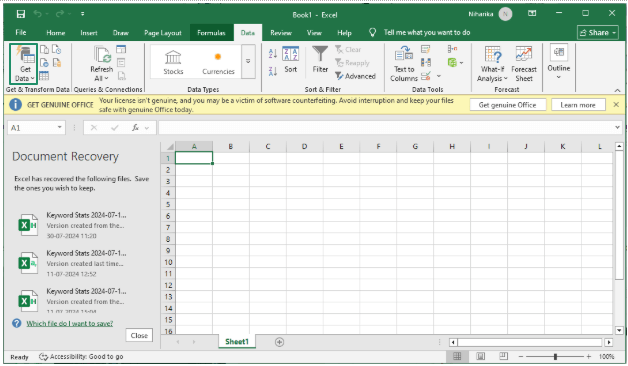Screen dimensions: 628x366
Task: Select column header D
Action: [304, 147]
